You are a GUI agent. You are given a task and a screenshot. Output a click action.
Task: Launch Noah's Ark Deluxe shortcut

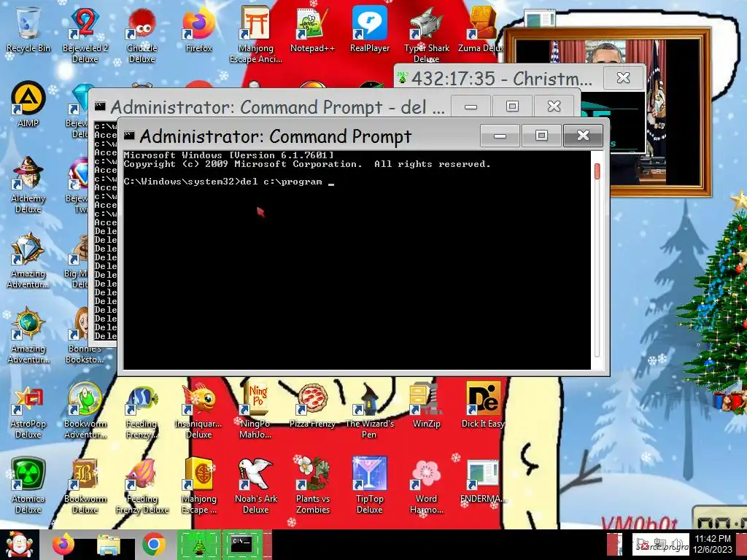256,486
